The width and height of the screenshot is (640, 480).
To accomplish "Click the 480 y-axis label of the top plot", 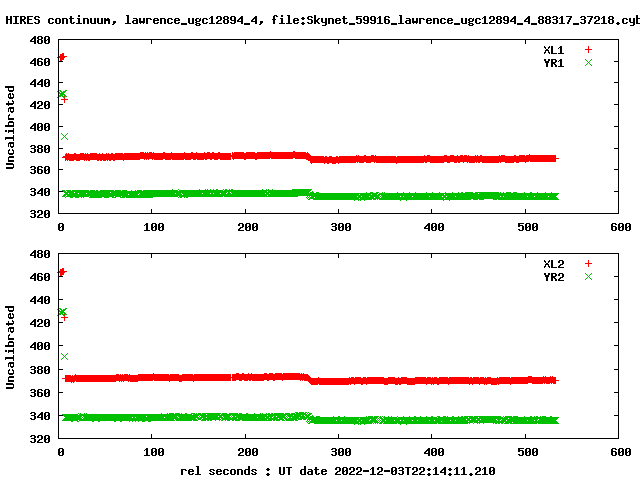I will point(40,40).
